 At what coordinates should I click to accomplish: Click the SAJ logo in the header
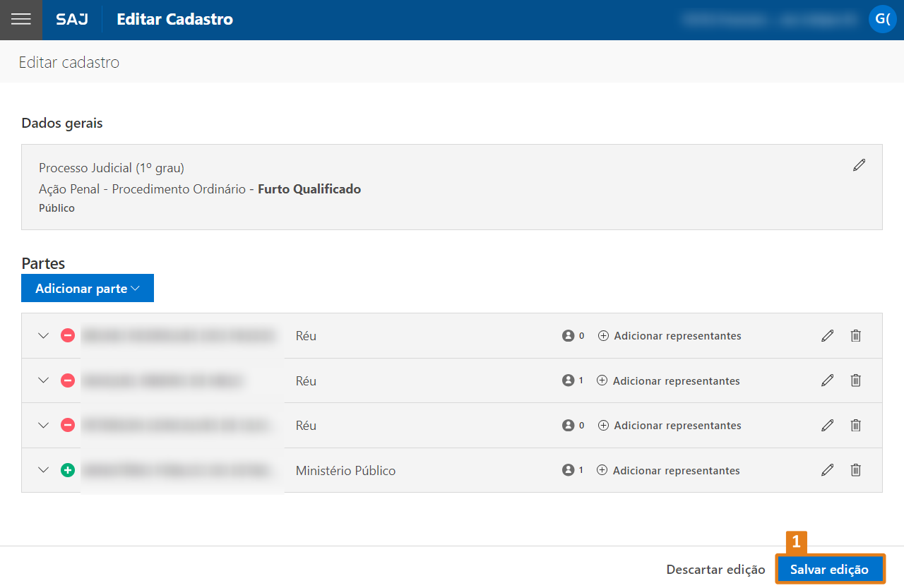pos(72,20)
